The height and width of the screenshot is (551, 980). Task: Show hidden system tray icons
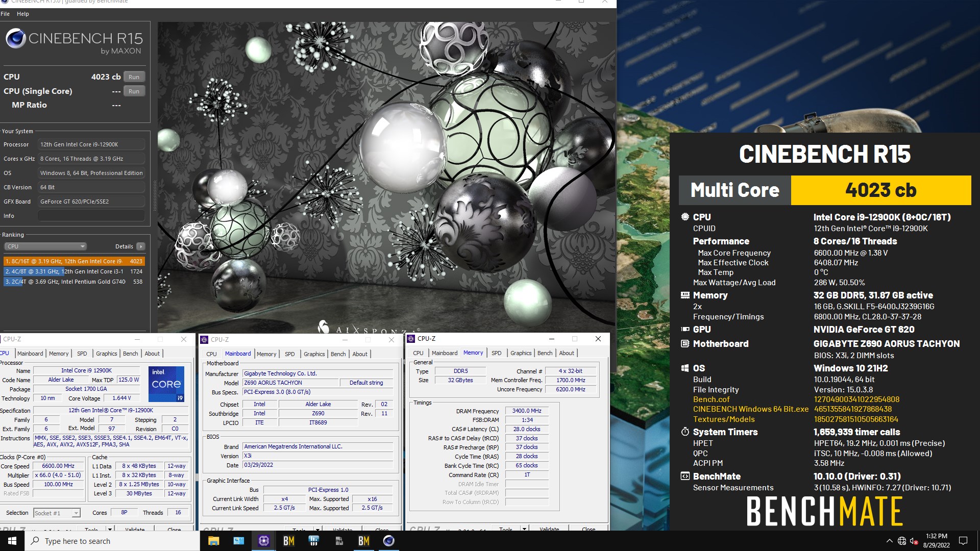pos(890,541)
